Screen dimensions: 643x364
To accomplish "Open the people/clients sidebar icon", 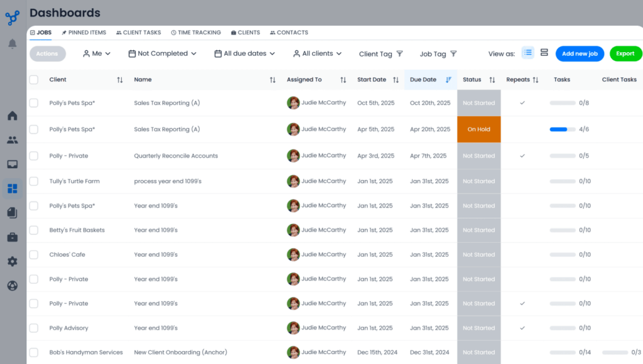I will click(13, 140).
